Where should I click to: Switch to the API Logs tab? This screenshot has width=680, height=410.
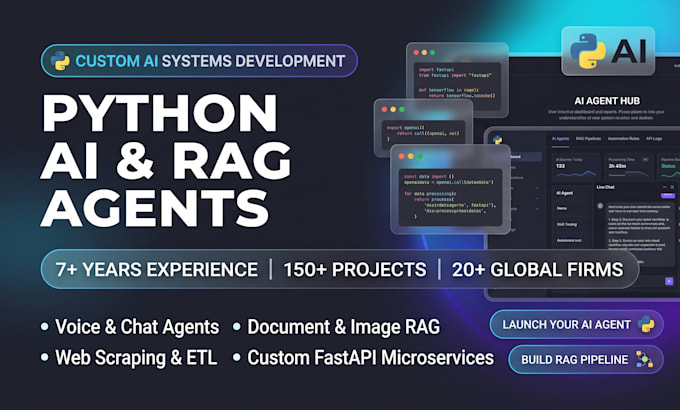(654, 139)
